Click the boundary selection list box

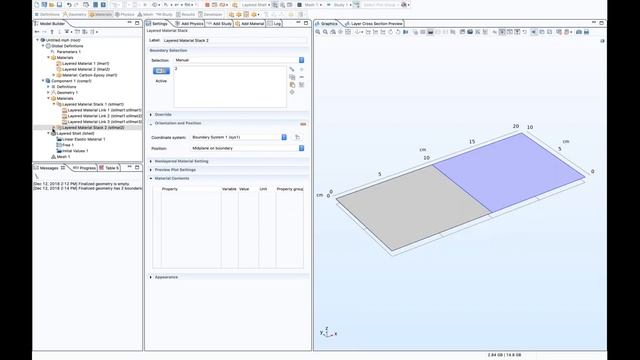(230, 87)
